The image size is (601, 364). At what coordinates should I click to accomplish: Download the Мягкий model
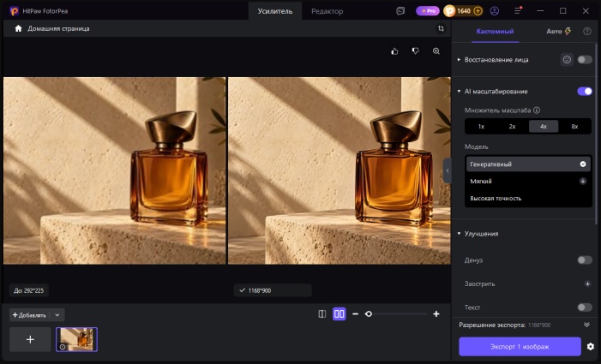click(583, 181)
